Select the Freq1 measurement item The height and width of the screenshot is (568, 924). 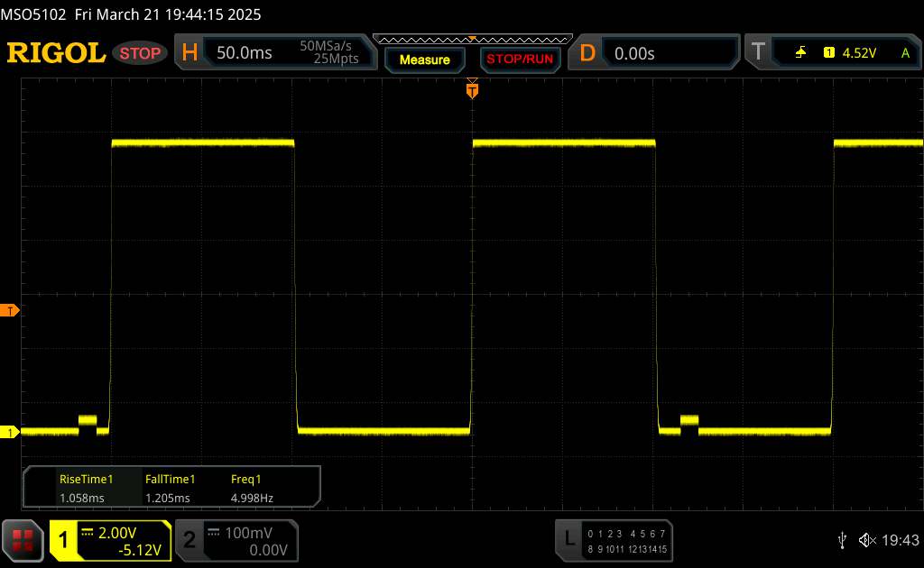[x=250, y=487]
